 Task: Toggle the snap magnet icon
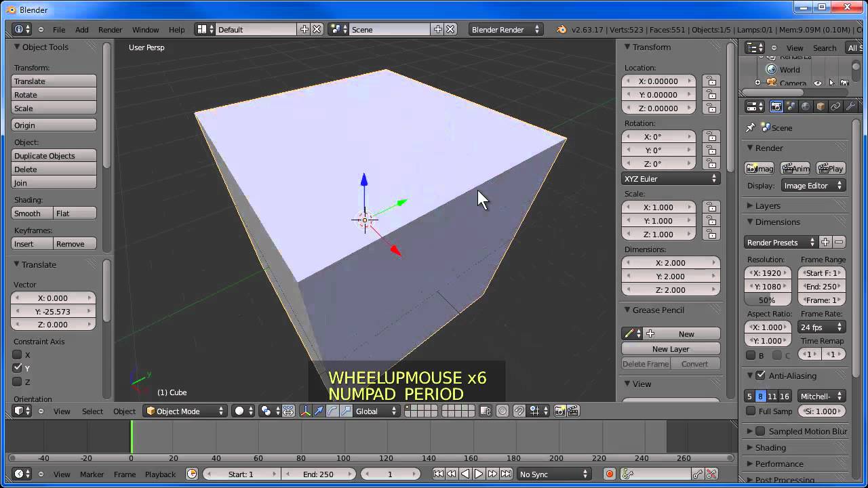point(519,411)
